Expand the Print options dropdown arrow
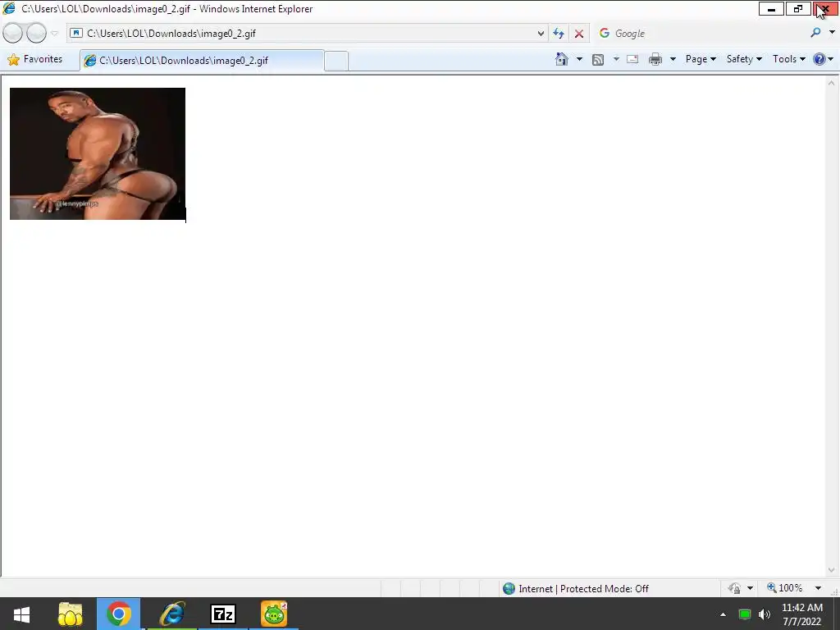The height and width of the screenshot is (630, 840). click(x=673, y=59)
